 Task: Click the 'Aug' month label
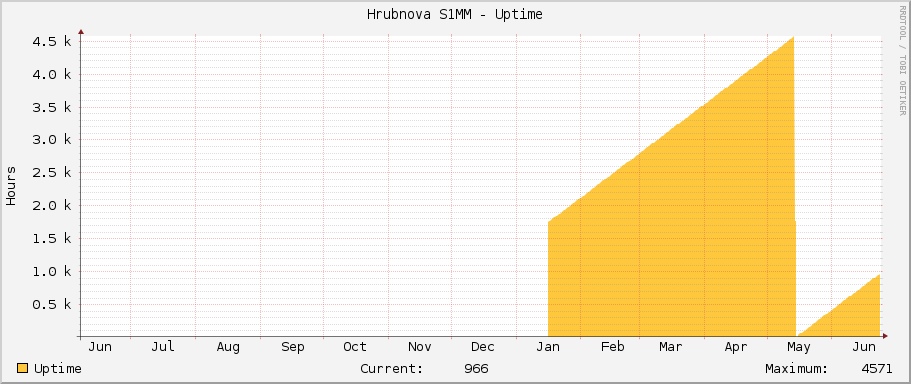coord(228,347)
